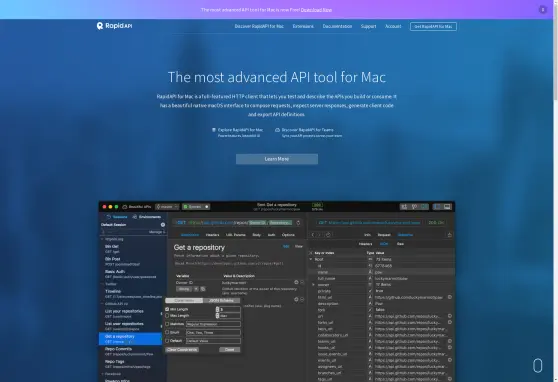Click the Download Now link in banner
Screen dimensions: 558x382
point(316,10)
